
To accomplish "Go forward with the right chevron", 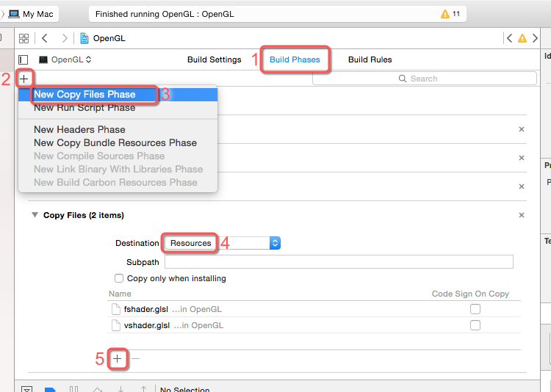I will [65, 38].
